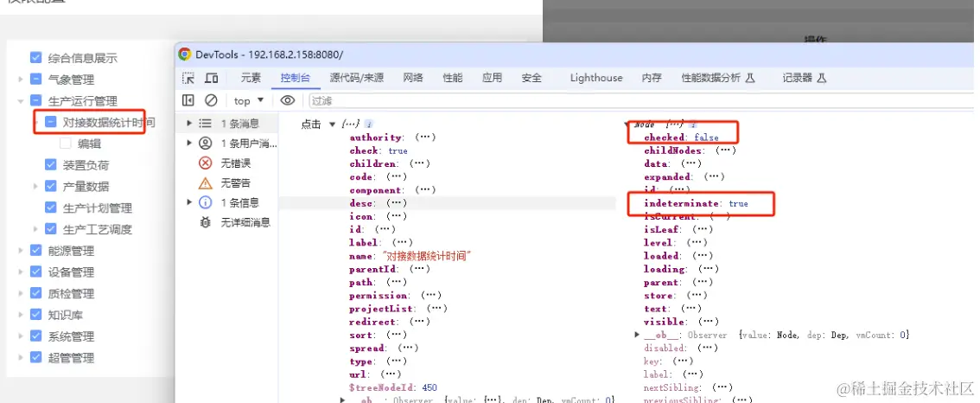Select the 系统管理 tree label
The height and width of the screenshot is (403, 980).
point(71,336)
